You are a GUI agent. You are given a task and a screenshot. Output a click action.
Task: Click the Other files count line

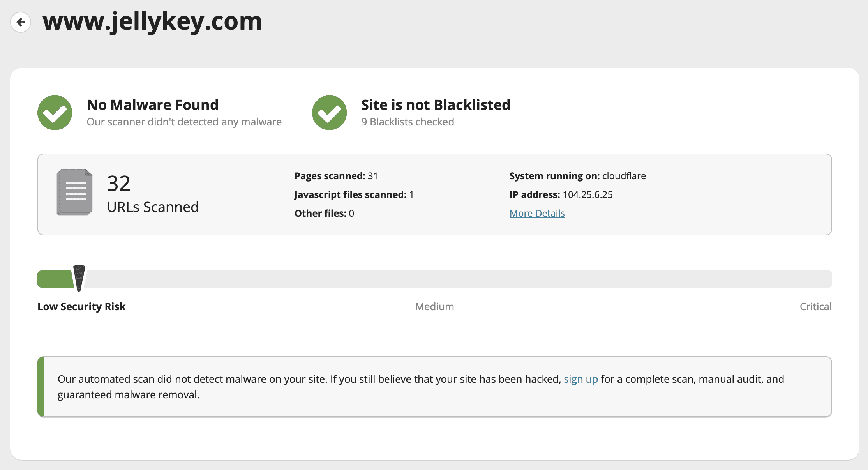click(324, 213)
